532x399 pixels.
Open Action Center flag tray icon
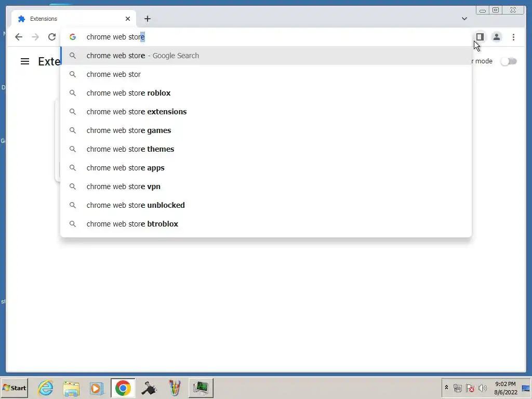[x=470, y=388]
